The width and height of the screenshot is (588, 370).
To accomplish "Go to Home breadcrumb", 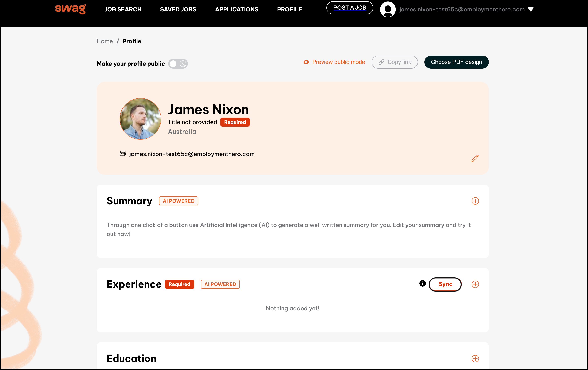I will 105,41.
